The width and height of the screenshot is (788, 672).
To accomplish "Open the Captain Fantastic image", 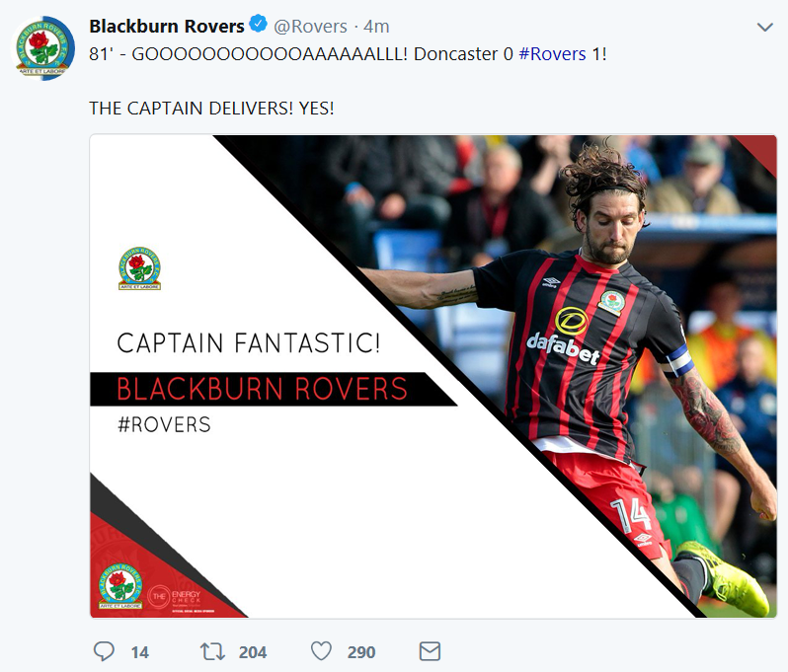I will tap(433, 376).
